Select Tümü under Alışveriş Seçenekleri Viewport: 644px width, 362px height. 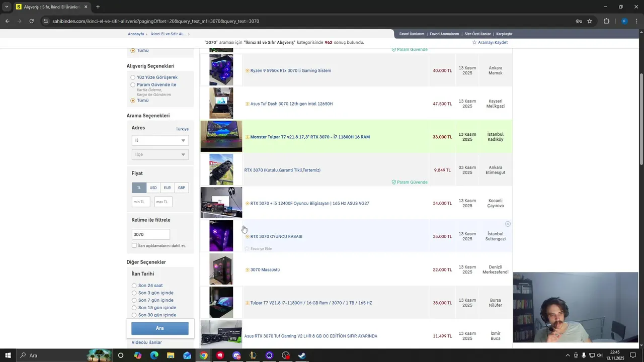pos(133,101)
